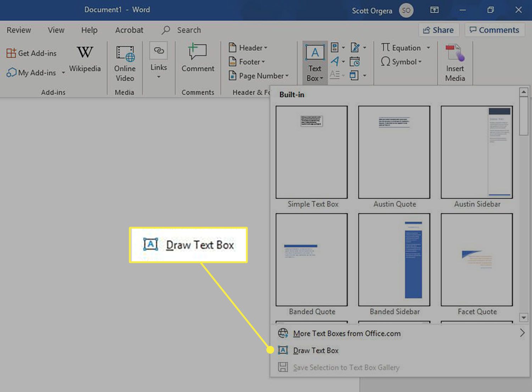The width and height of the screenshot is (532, 392).
Task: Insert WordArt from the ribbon
Action: coord(335,61)
